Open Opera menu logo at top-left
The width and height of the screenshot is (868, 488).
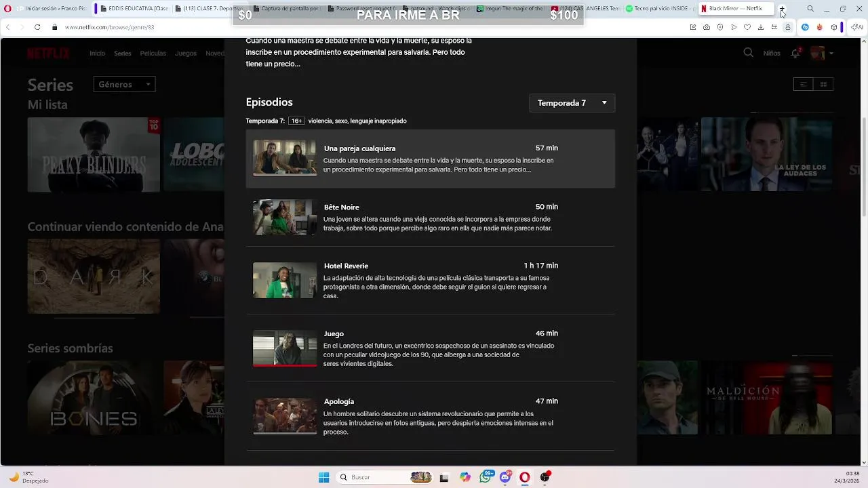(7, 9)
